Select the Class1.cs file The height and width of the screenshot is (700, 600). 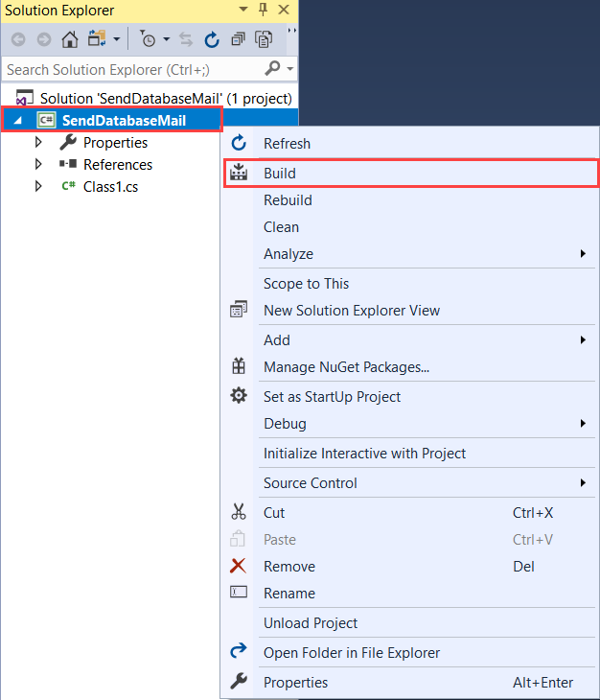(x=110, y=187)
